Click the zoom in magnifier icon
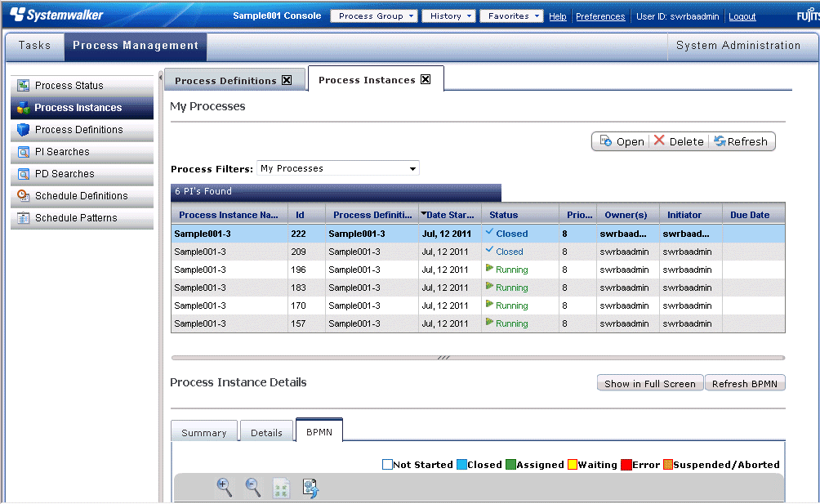The width and height of the screenshot is (820, 504). 224,488
